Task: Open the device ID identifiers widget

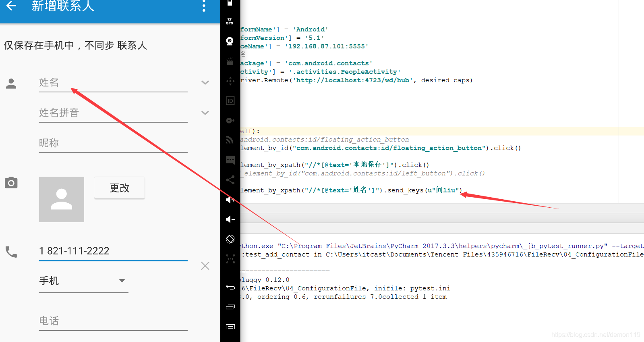Action: [x=230, y=101]
